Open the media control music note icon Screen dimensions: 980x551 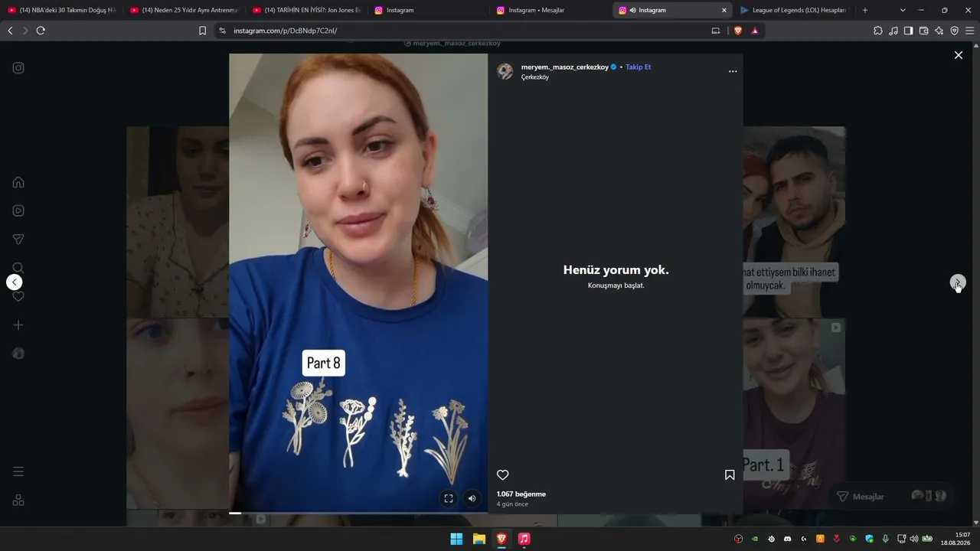point(893,31)
